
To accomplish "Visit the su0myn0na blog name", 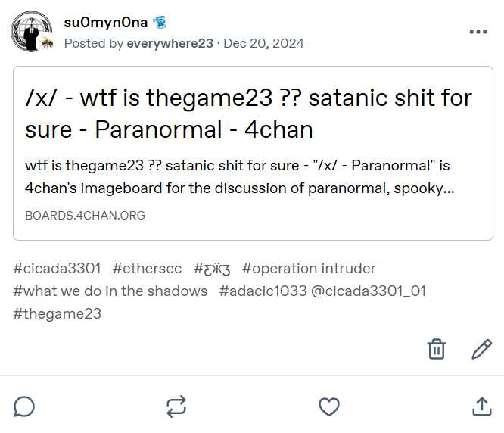I will click(106, 23).
